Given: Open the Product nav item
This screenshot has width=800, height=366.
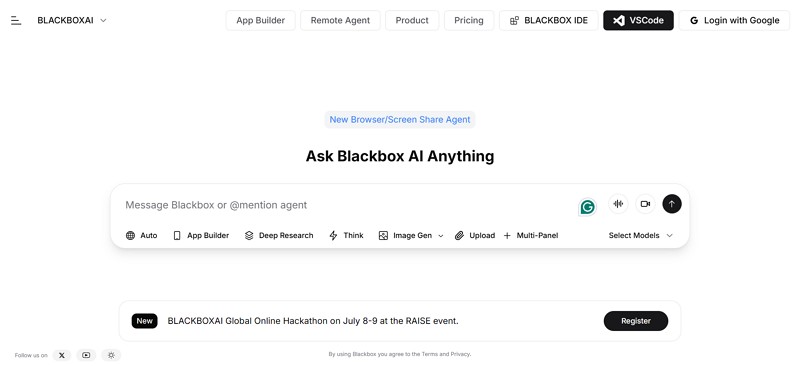Looking at the screenshot, I should (x=412, y=20).
